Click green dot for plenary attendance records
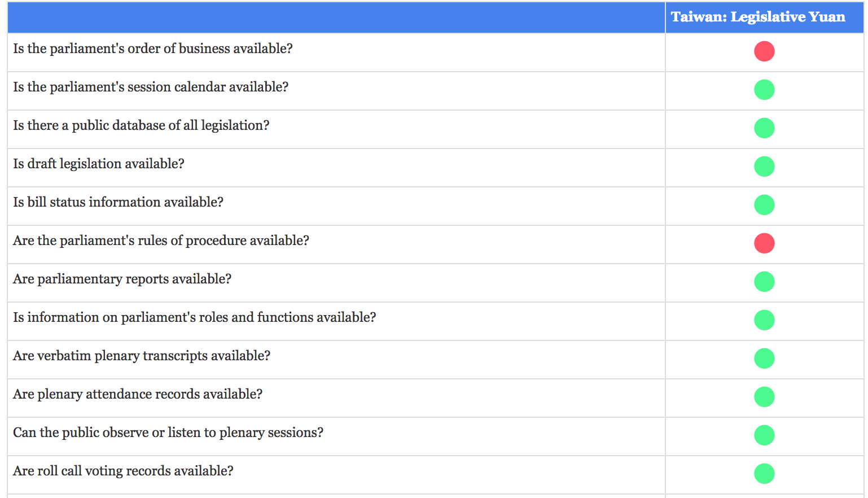The width and height of the screenshot is (868, 498). click(764, 397)
